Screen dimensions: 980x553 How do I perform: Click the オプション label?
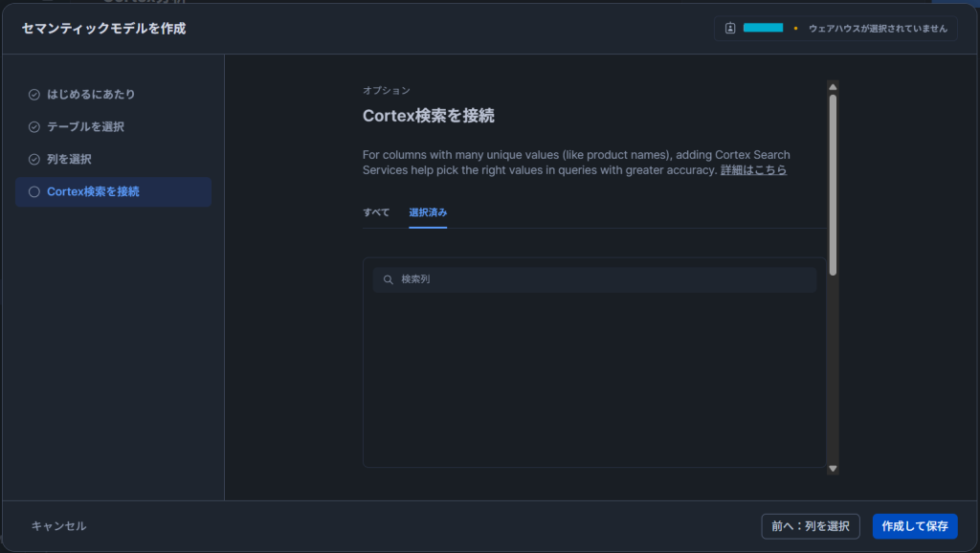pyautogui.click(x=387, y=91)
